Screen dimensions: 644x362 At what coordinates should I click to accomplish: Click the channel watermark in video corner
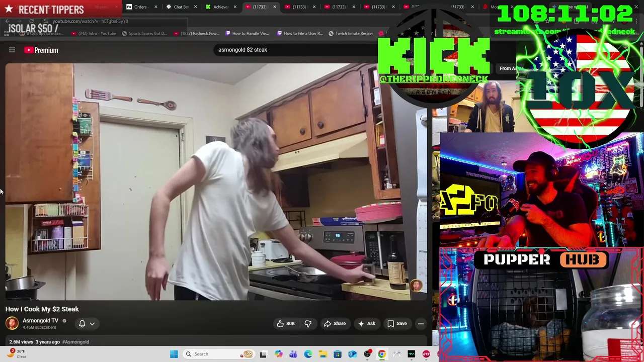pyautogui.click(x=416, y=286)
